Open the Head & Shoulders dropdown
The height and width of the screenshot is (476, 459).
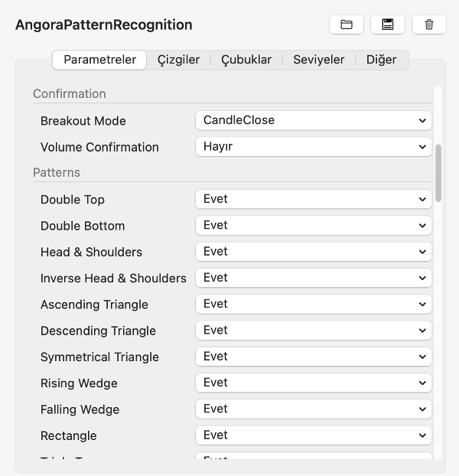pos(314,252)
